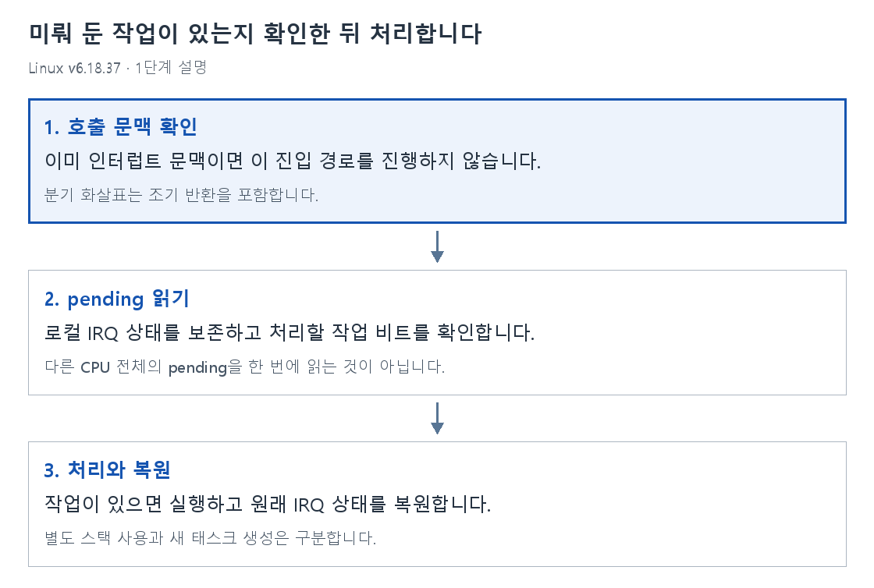Click the sentence starting '로컬 IRQ 상태를 보존하고'

click(290, 332)
